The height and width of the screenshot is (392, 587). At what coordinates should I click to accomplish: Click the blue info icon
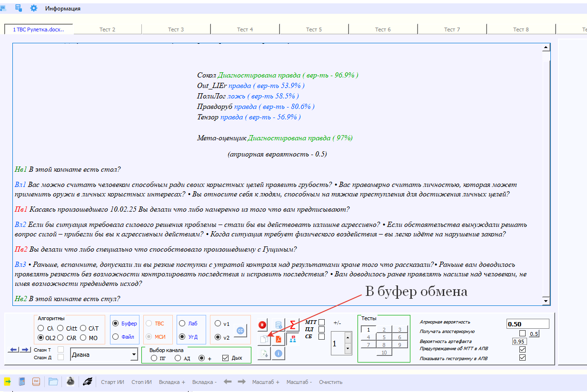pos(279,353)
